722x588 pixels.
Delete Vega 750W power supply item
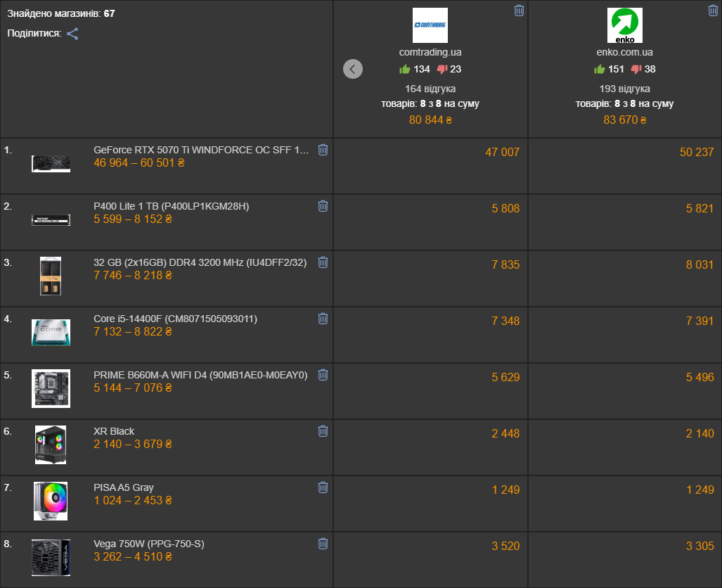[x=323, y=544]
